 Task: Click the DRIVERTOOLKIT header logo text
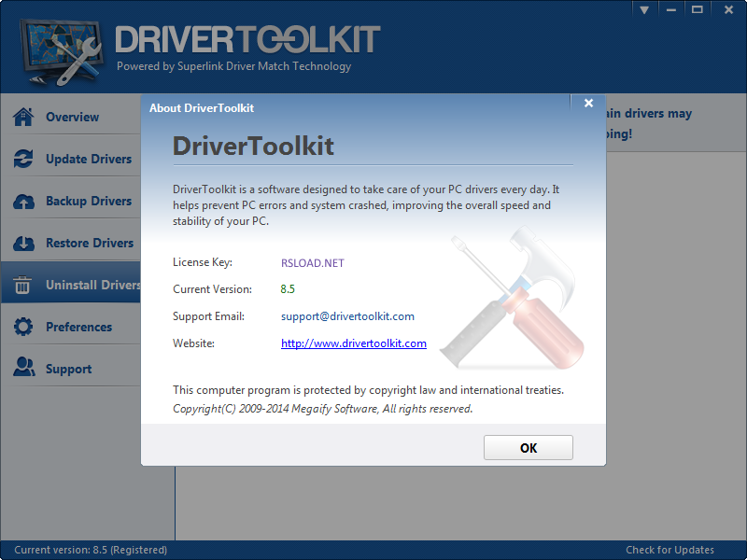click(247, 39)
